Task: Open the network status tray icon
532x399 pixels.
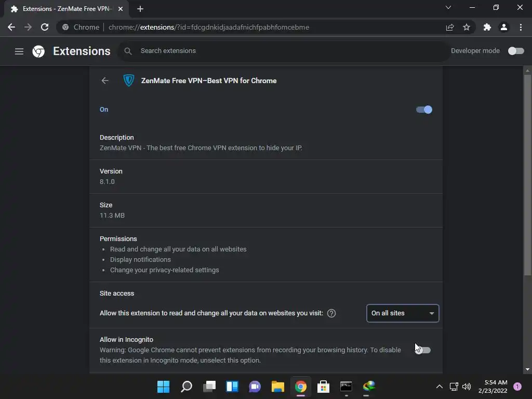Action: [454, 387]
